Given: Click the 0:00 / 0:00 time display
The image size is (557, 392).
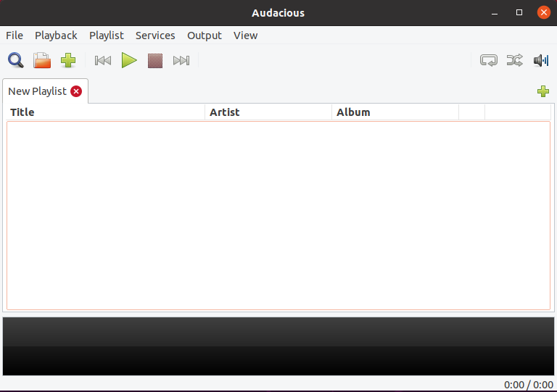Looking at the screenshot, I should [x=528, y=385].
